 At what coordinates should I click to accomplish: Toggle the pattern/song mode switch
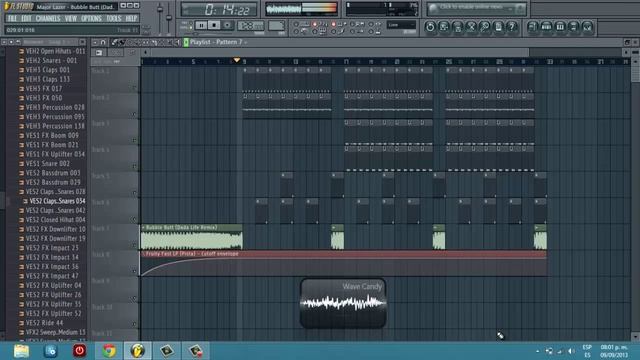pyautogui.click(x=188, y=25)
